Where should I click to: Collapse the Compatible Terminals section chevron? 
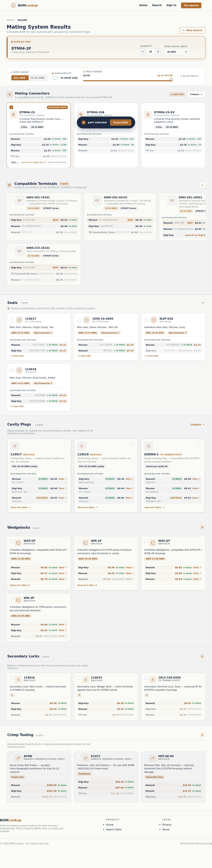202,185
